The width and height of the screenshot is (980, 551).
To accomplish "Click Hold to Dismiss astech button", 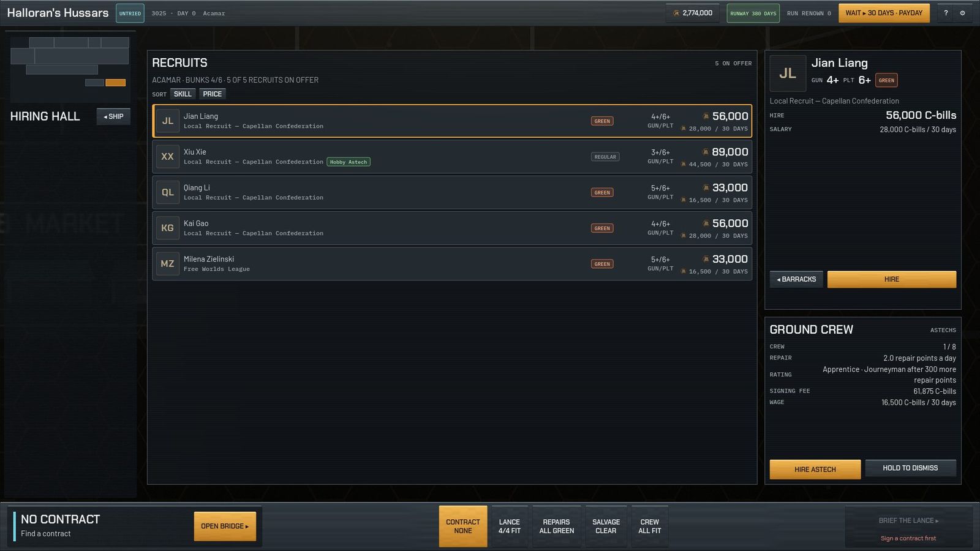I will (910, 468).
